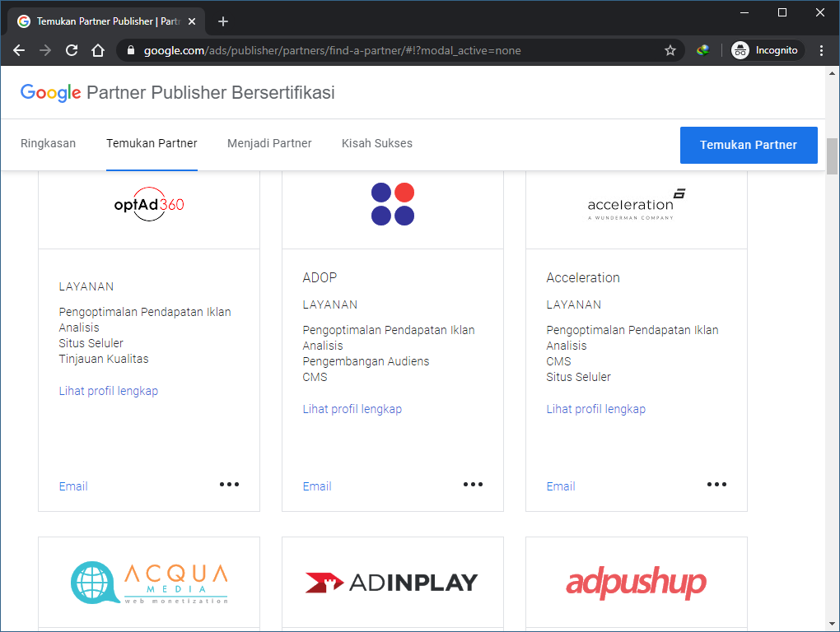The width and height of the screenshot is (840, 632).
Task: Click the scrollbar up arrow
Action: click(832, 73)
